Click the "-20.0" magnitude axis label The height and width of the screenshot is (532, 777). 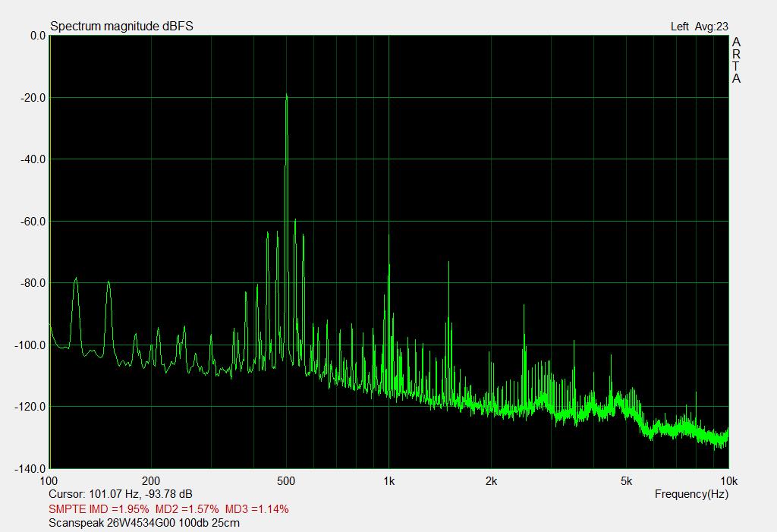tap(31, 97)
